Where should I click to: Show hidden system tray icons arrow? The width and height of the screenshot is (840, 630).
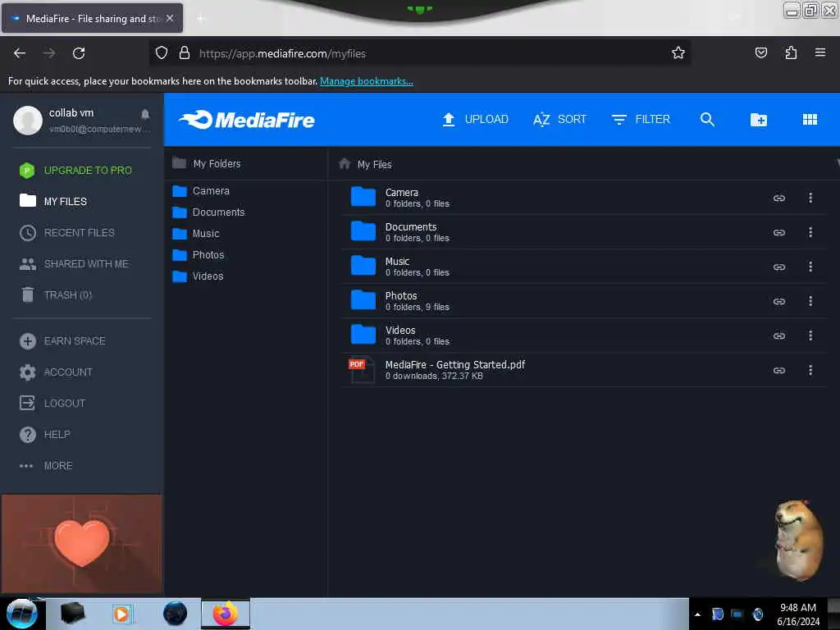[x=697, y=614]
